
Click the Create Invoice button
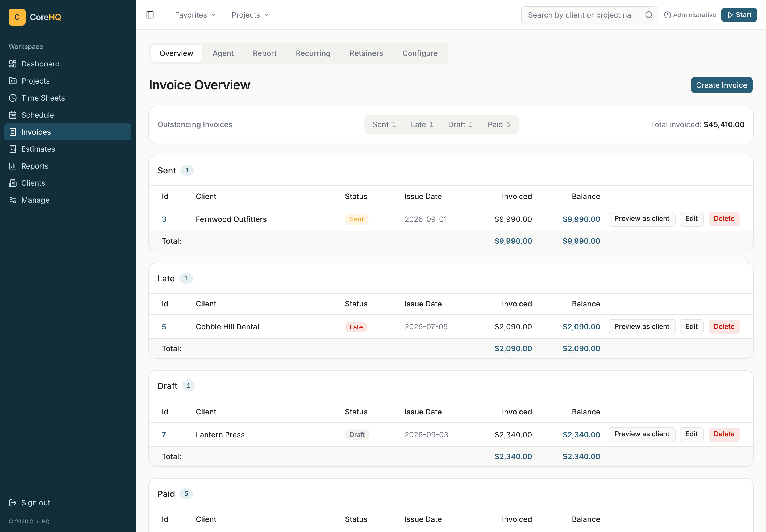point(722,85)
